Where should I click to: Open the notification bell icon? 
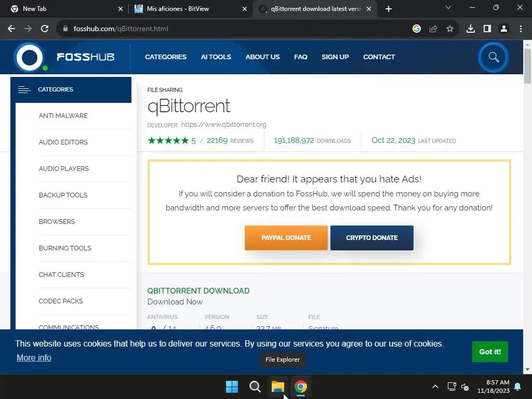click(x=518, y=387)
